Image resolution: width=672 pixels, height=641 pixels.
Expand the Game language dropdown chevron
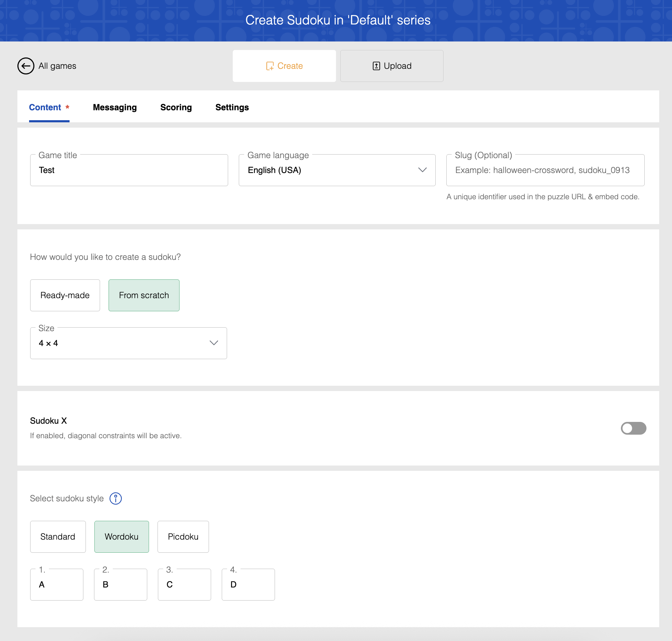click(422, 170)
